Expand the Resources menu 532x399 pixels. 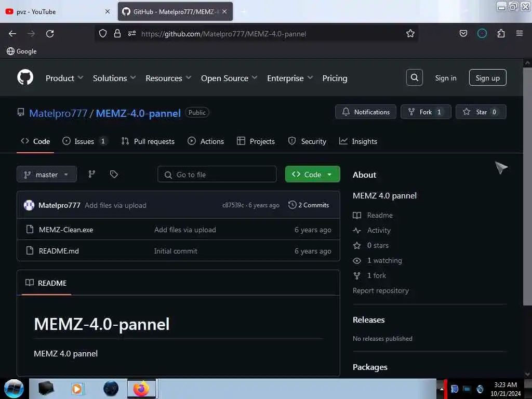click(x=168, y=78)
